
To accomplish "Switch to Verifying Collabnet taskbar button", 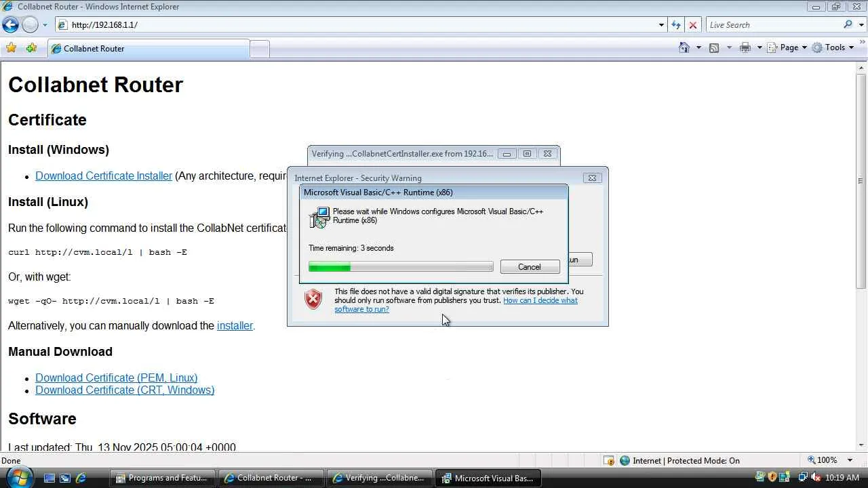I will [x=380, y=478].
